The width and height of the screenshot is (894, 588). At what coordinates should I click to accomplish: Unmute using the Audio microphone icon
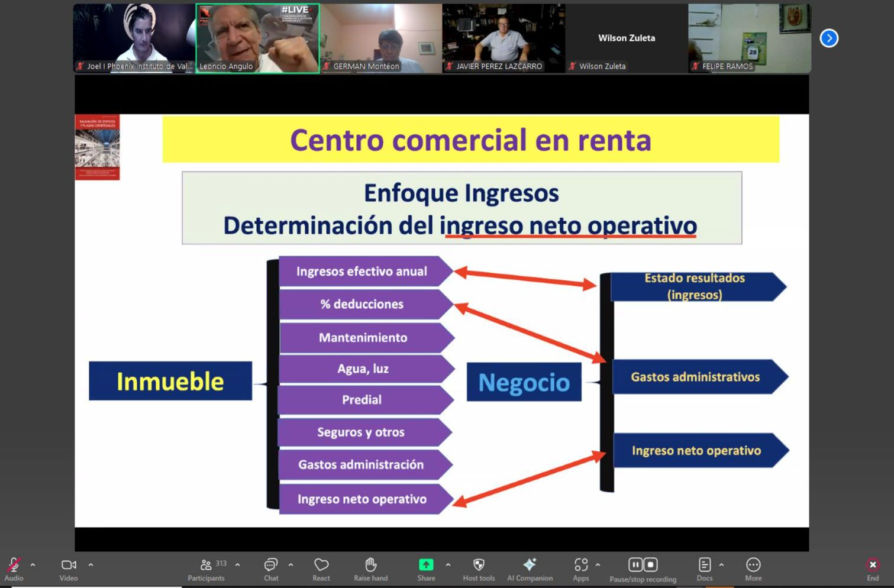point(14,565)
